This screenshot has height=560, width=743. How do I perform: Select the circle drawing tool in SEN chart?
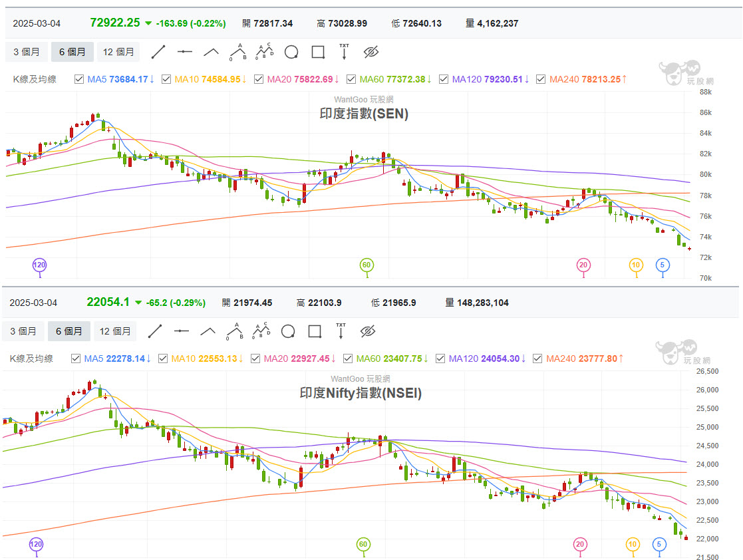[x=291, y=52]
